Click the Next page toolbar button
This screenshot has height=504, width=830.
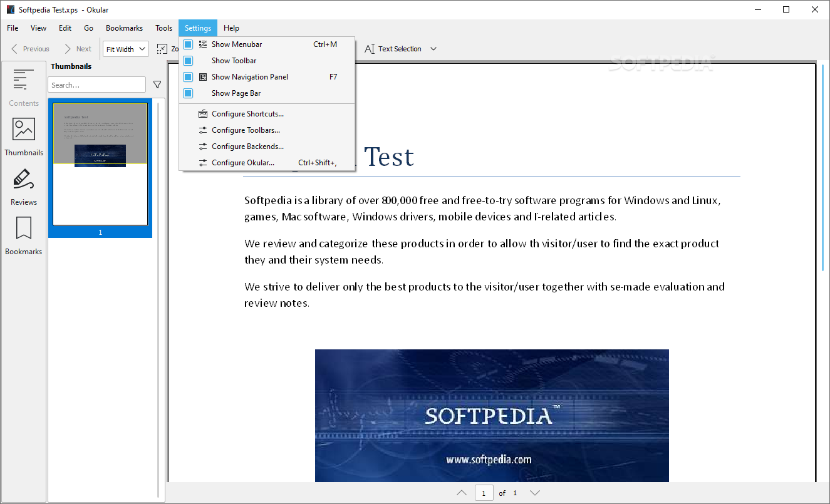click(77, 49)
